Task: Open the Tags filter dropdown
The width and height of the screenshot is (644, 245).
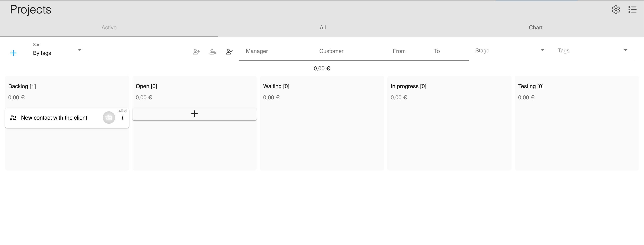Action: (x=592, y=51)
